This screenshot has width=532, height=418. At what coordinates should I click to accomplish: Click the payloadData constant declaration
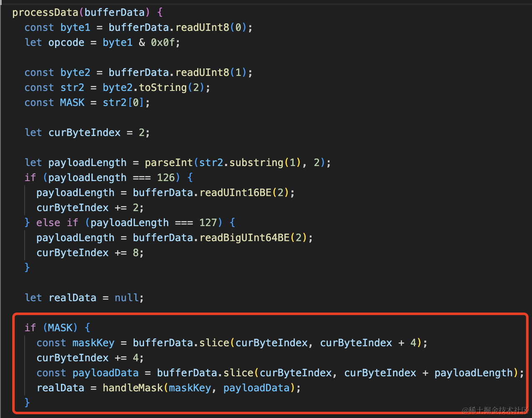point(105,373)
